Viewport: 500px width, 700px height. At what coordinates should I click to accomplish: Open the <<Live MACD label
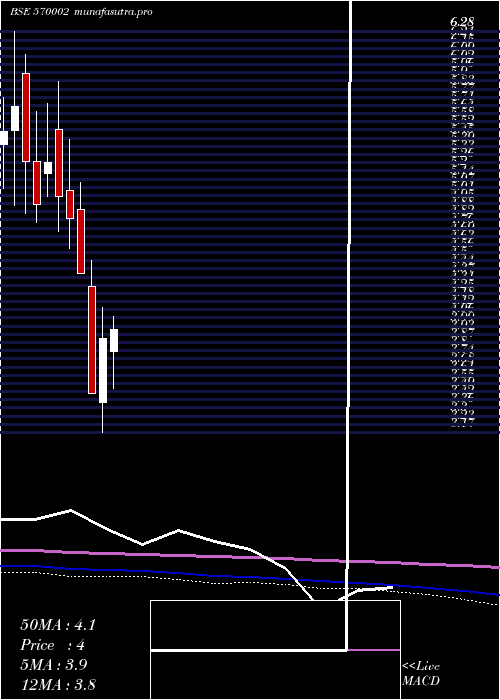tap(421, 673)
